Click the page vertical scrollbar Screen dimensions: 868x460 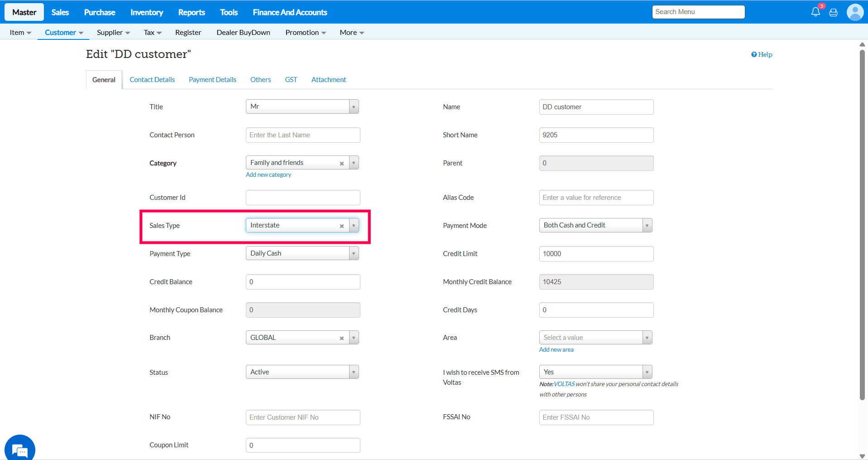(x=862, y=227)
